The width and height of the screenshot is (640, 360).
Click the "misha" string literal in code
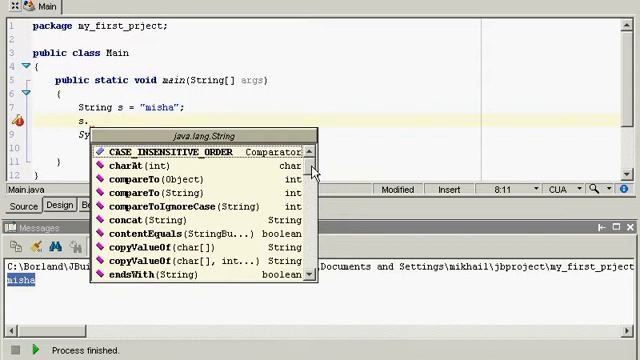pyautogui.click(x=159, y=107)
